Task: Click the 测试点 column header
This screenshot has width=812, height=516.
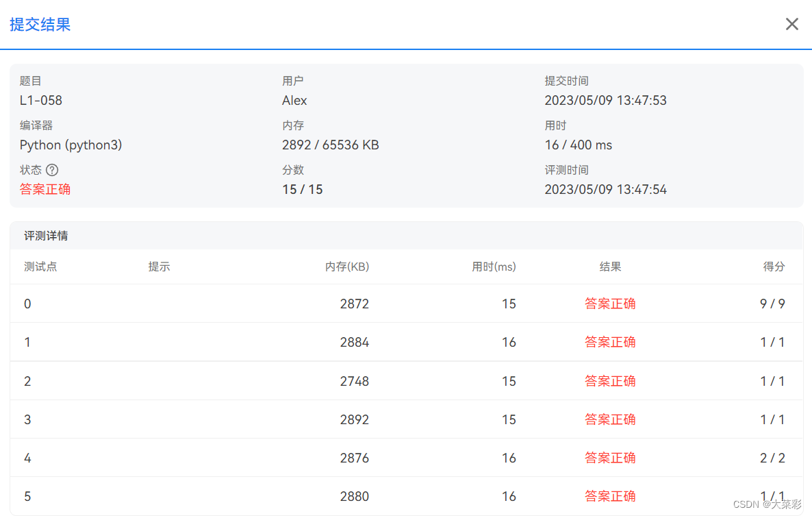Action: coord(40,267)
